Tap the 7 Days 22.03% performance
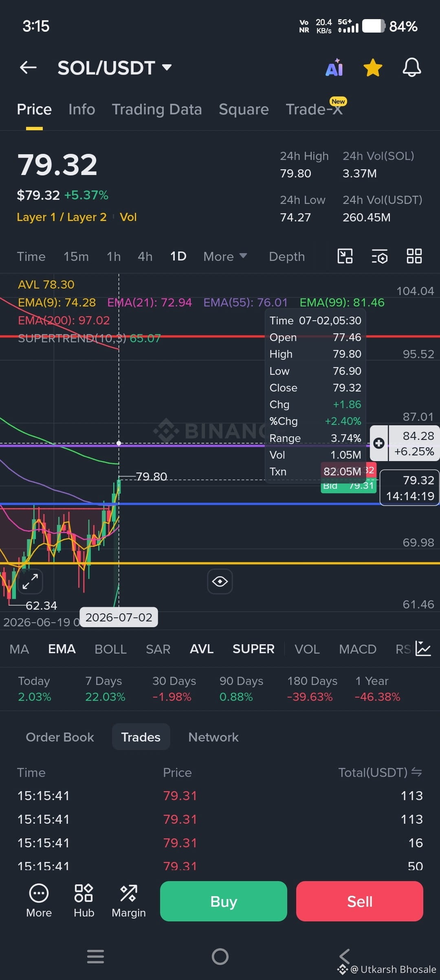Image resolution: width=440 pixels, height=980 pixels. point(105,689)
